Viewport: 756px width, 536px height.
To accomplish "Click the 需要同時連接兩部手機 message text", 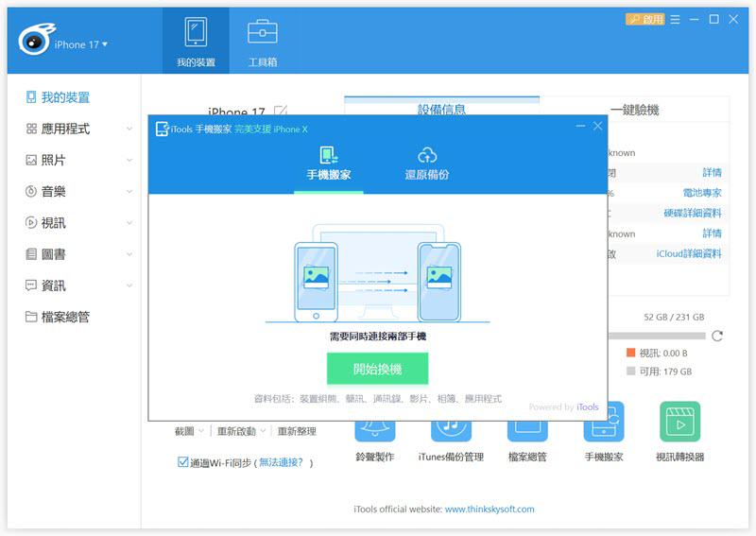I will [377, 337].
